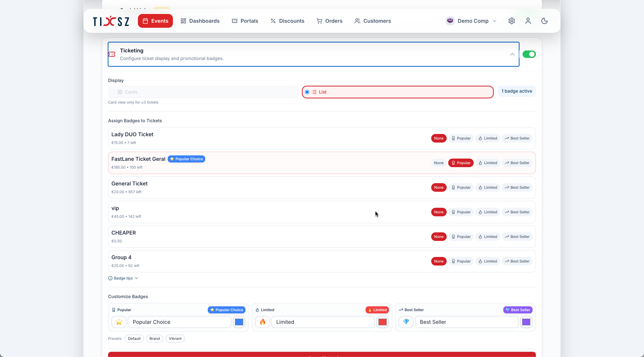Image resolution: width=644 pixels, height=357 pixels.
Task: Switch to dark mode via the moon icon
Action: click(544, 21)
